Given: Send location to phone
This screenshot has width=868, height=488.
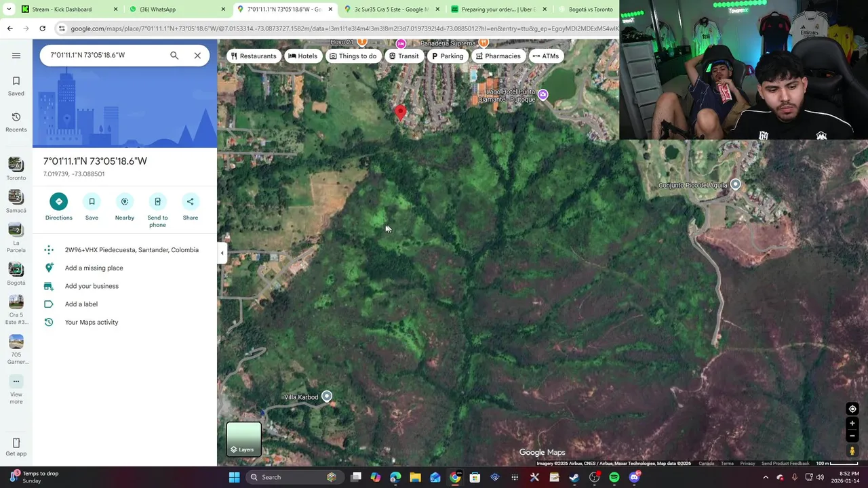Looking at the screenshot, I should pos(157,210).
